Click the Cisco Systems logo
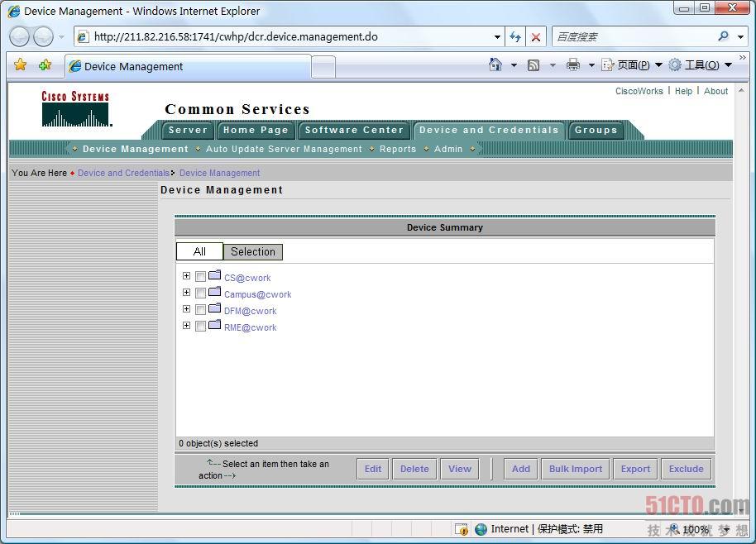The image size is (756, 544). pyautogui.click(x=76, y=109)
